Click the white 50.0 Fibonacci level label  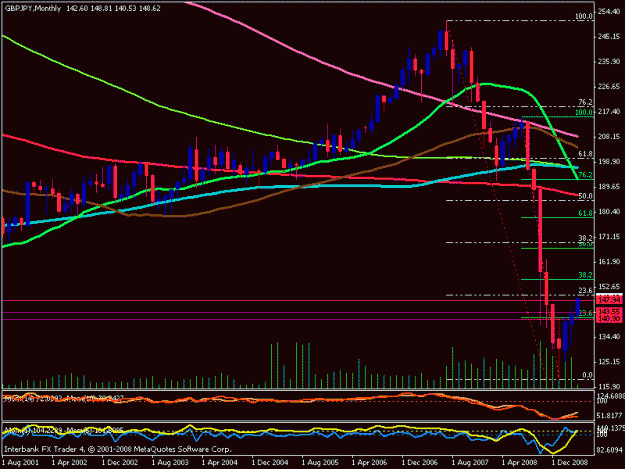pyautogui.click(x=586, y=196)
